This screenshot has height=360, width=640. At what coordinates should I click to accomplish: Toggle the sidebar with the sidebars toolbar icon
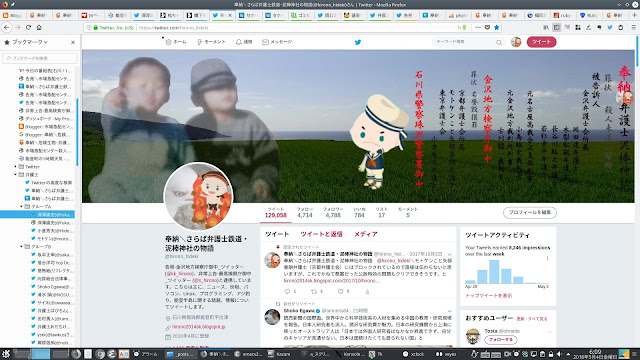click(556, 27)
